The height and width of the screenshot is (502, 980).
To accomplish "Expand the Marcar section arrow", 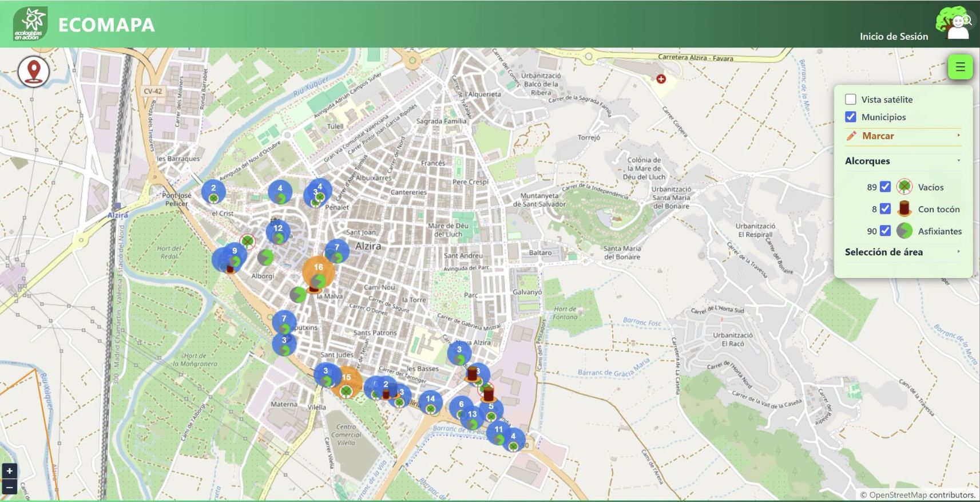I will pyautogui.click(x=959, y=136).
